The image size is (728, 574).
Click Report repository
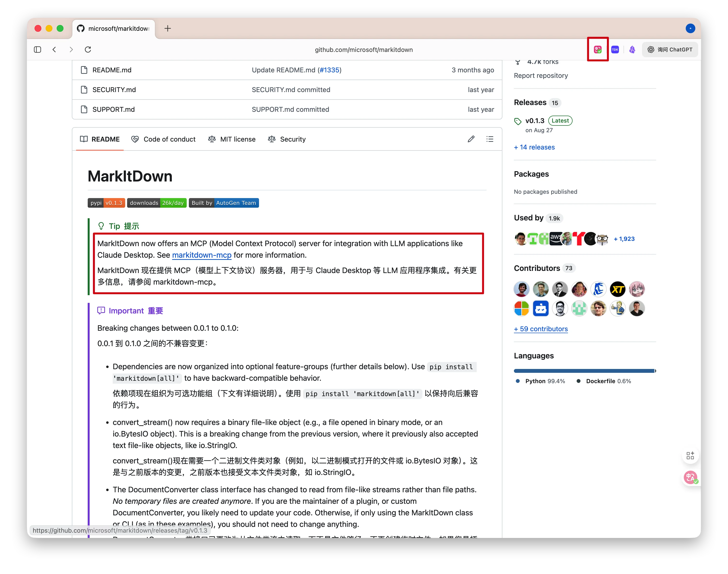(x=541, y=76)
